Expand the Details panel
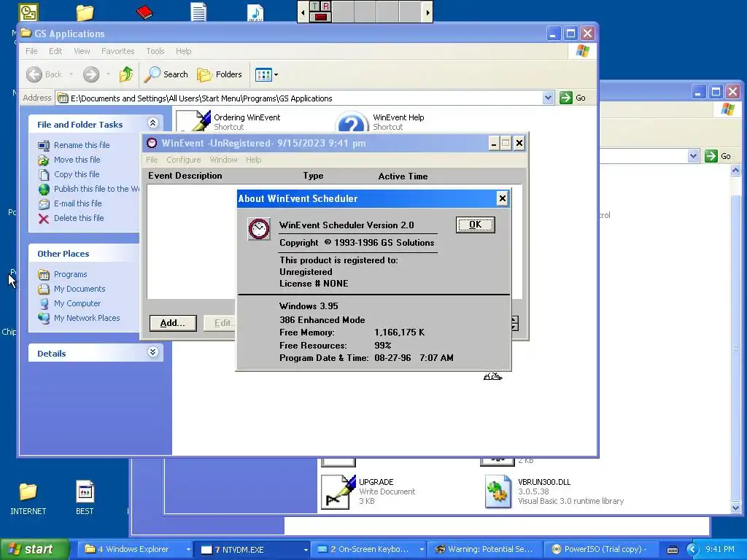Screen dimensions: 747x560 pos(152,352)
